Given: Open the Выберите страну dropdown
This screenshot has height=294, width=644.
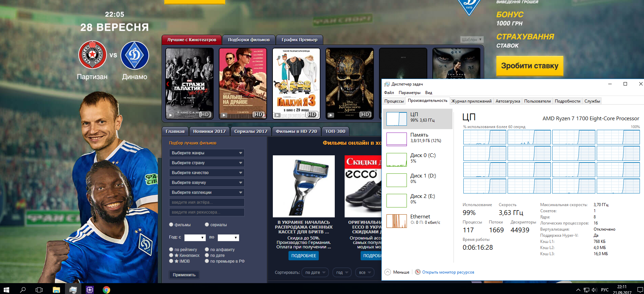Looking at the screenshot, I should click(207, 163).
